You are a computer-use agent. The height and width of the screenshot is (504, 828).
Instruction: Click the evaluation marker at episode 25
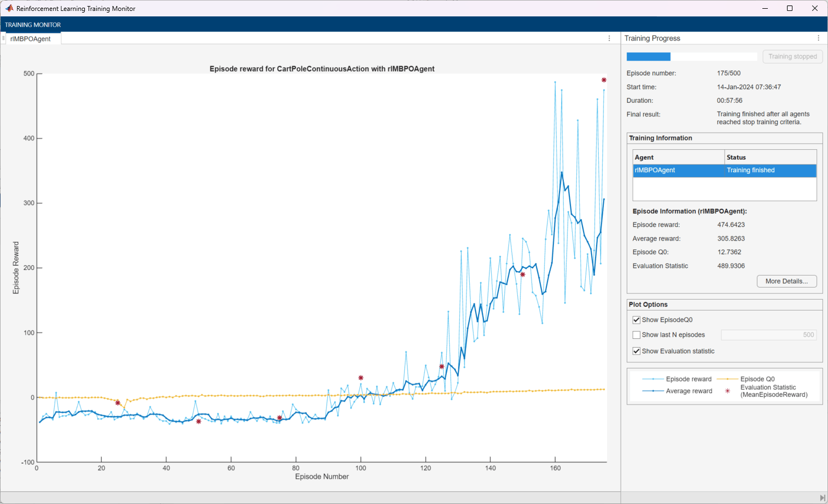coord(118,402)
